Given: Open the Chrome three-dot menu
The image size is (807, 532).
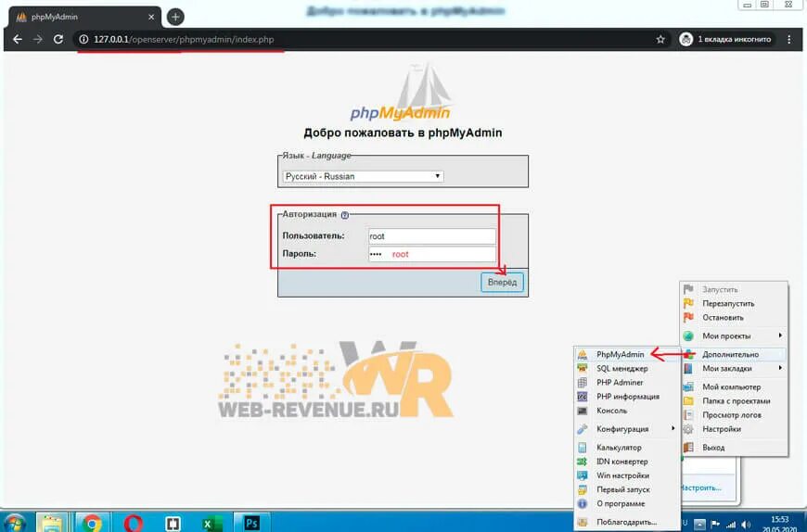Looking at the screenshot, I should [x=789, y=39].
